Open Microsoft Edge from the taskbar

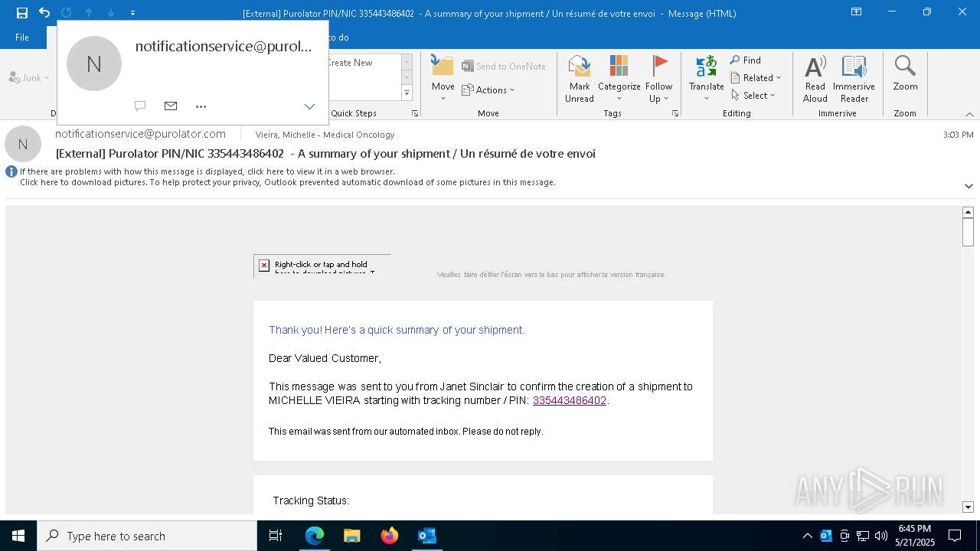(315, 536)
